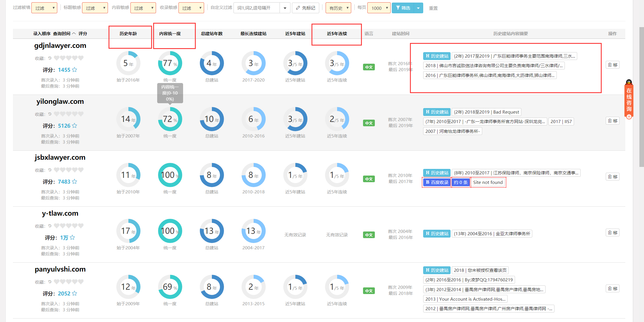This screenshot has height=322, width=644.
Task: Open the 2017 | IIS7 history entry
Action: (561, 122)
